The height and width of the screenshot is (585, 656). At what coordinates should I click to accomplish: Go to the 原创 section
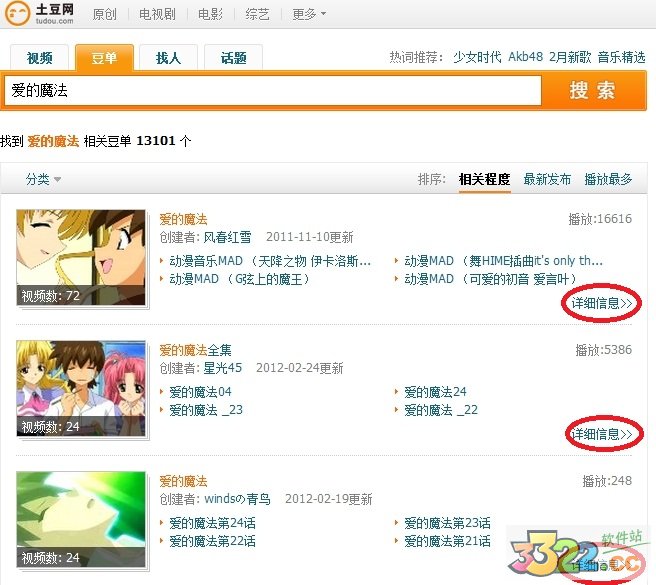tap(104, 15)
